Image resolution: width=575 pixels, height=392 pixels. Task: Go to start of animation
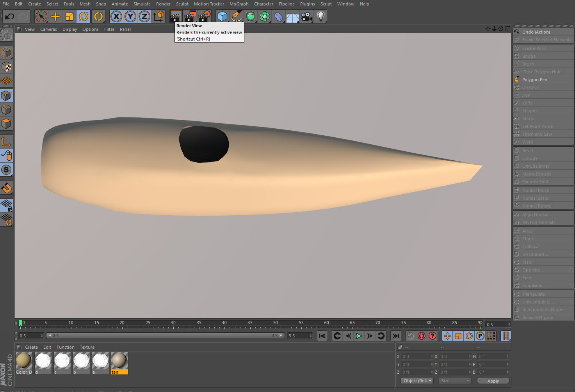click(x=322, y=336)
